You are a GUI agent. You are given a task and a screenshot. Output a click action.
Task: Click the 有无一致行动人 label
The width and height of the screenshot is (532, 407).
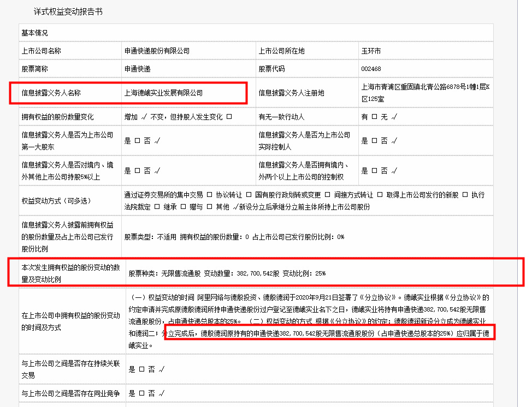[282, 117]
